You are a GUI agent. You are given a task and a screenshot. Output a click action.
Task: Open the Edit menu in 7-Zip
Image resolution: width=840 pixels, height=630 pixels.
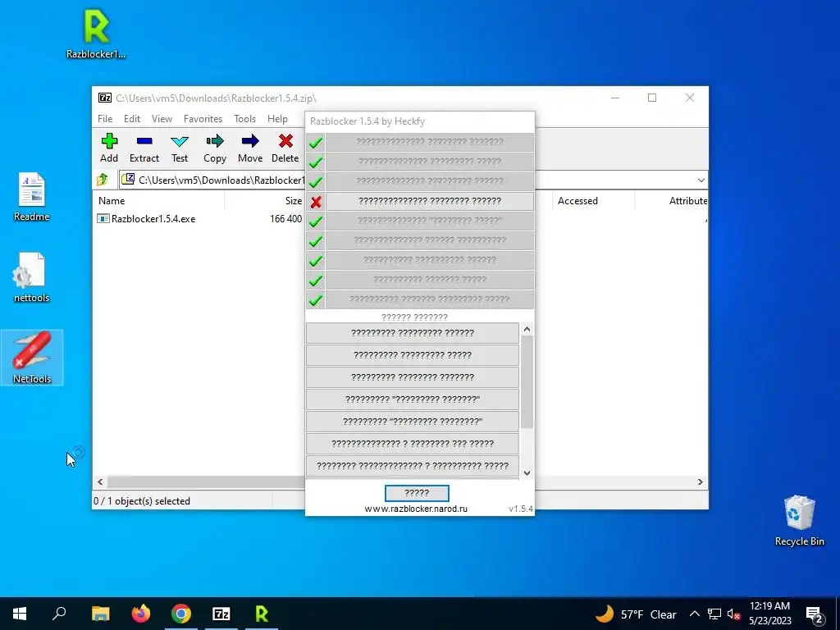(x=132, y=119)
